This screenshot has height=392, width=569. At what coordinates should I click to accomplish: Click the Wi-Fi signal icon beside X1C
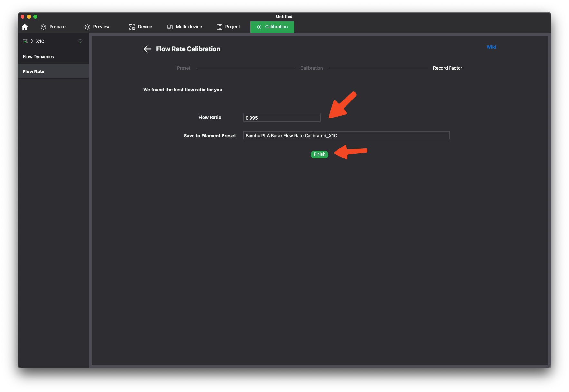coord(80,41)
